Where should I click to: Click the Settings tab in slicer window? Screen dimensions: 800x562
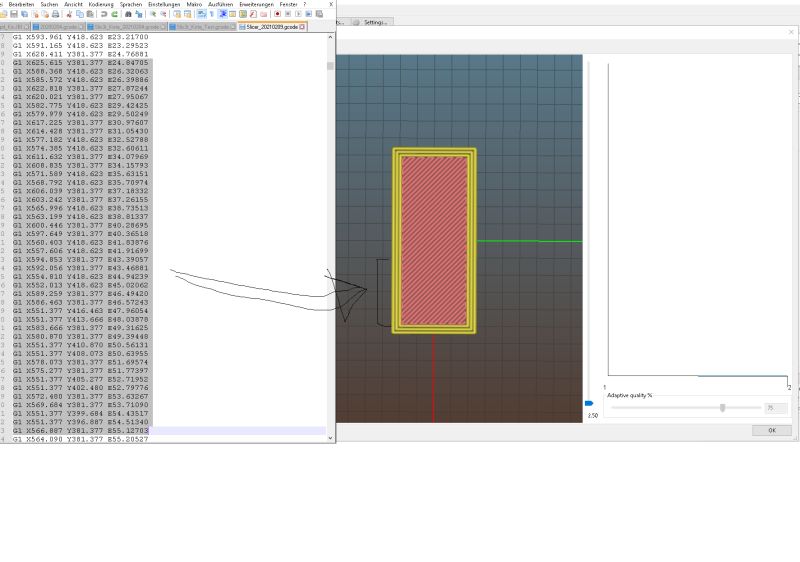[x=372, y=22]
